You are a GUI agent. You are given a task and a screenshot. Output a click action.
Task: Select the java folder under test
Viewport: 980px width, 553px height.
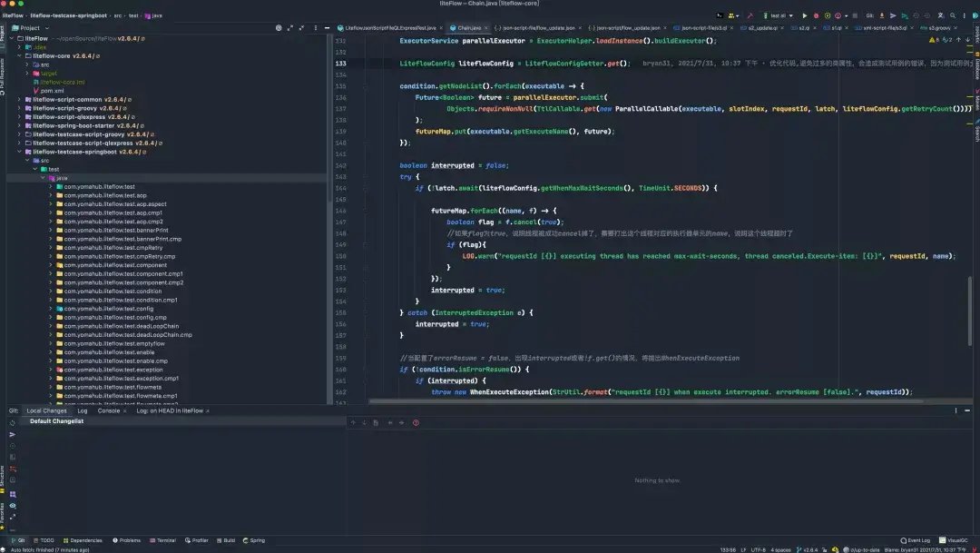click(x=62, y=178)
